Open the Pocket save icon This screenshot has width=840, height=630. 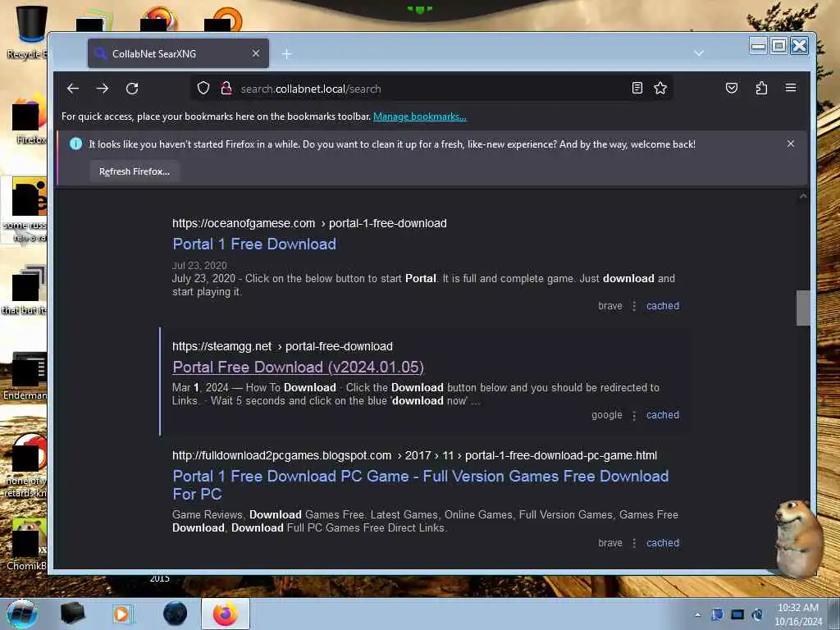coord(732,88)
